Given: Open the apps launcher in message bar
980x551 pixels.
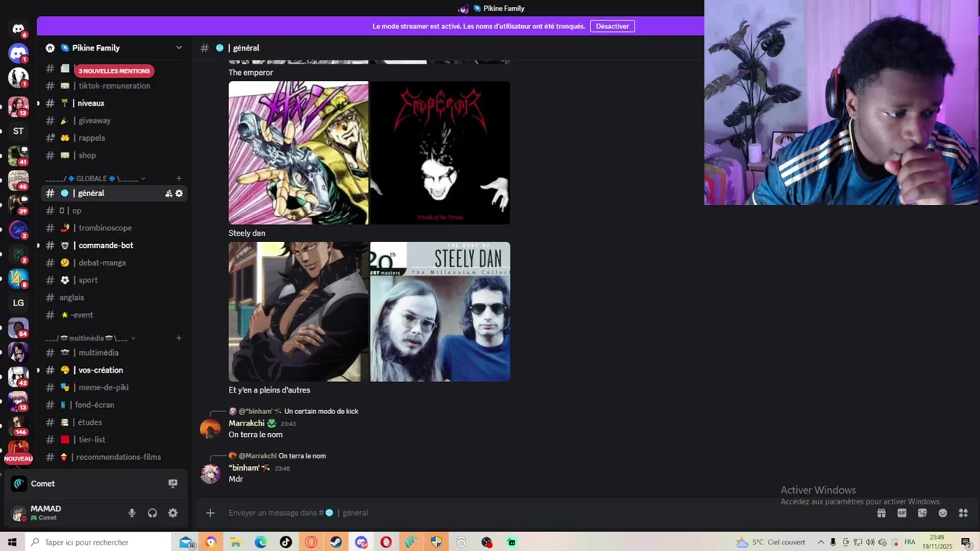Looking at the screenshot, I should pyautogui.click(x=963, y=513).
